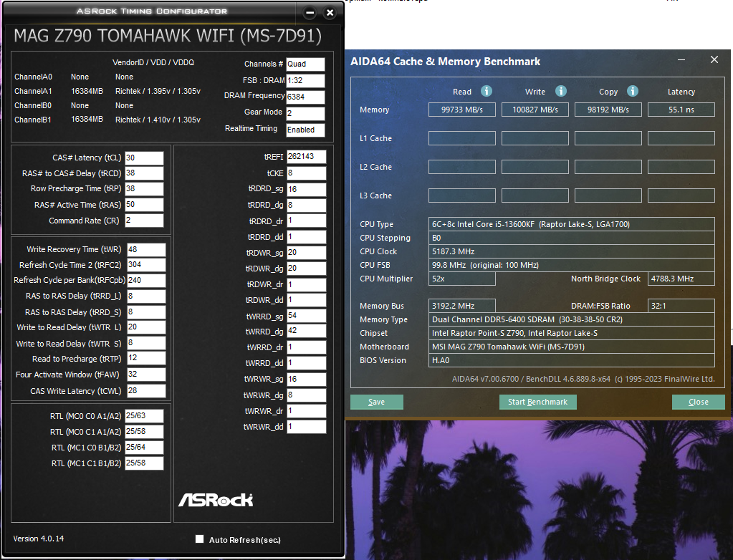Click the Memory Bus value 3192.2 MHz
The image size is (733, 560).
462,306
